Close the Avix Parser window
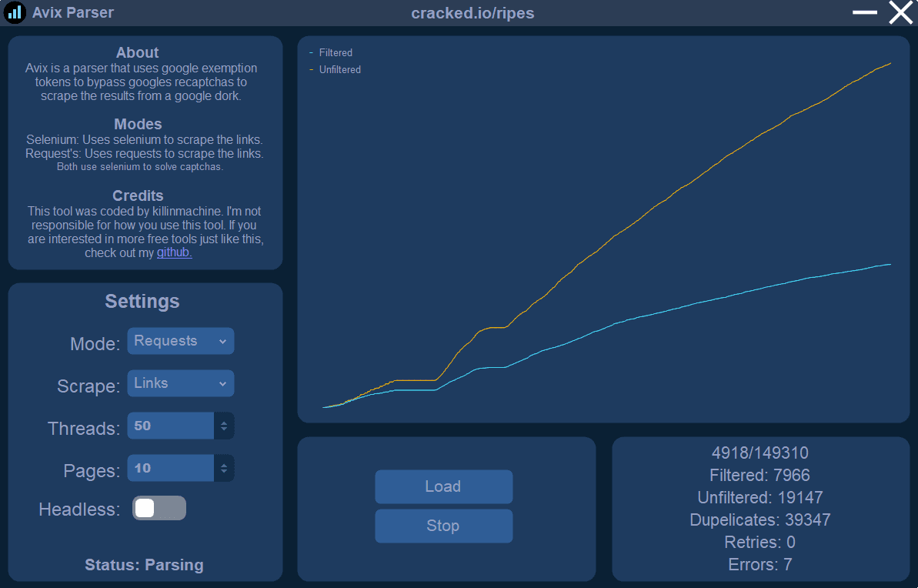 click(901, 12)
